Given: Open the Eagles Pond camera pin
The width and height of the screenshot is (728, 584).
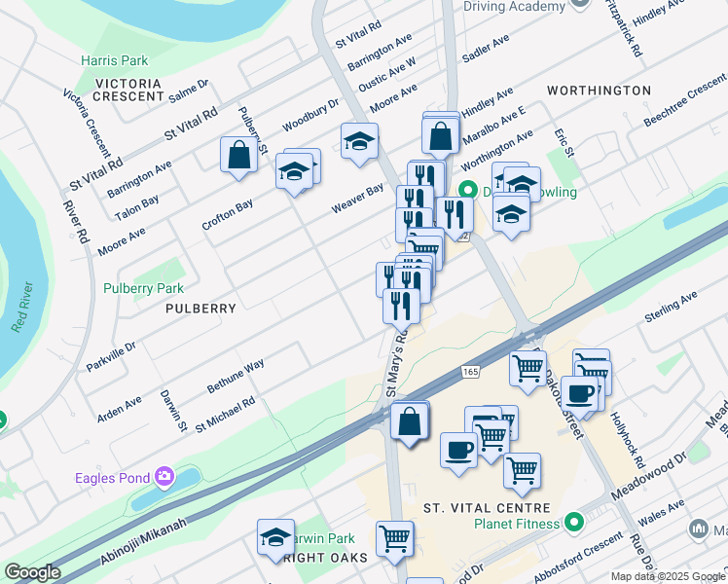Looking at the screenshot, I should (164, 477).
